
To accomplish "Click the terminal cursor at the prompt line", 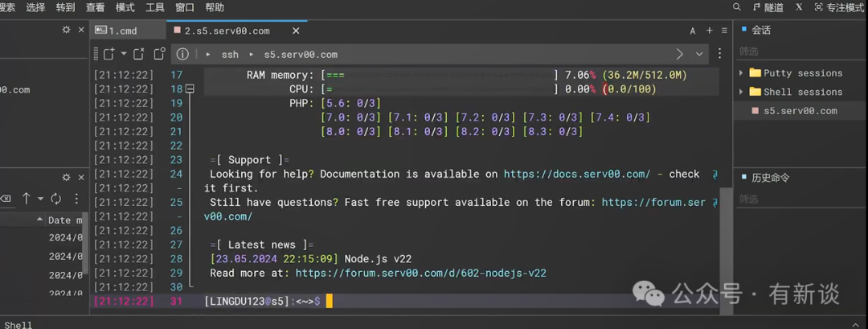I will point(329,302).
